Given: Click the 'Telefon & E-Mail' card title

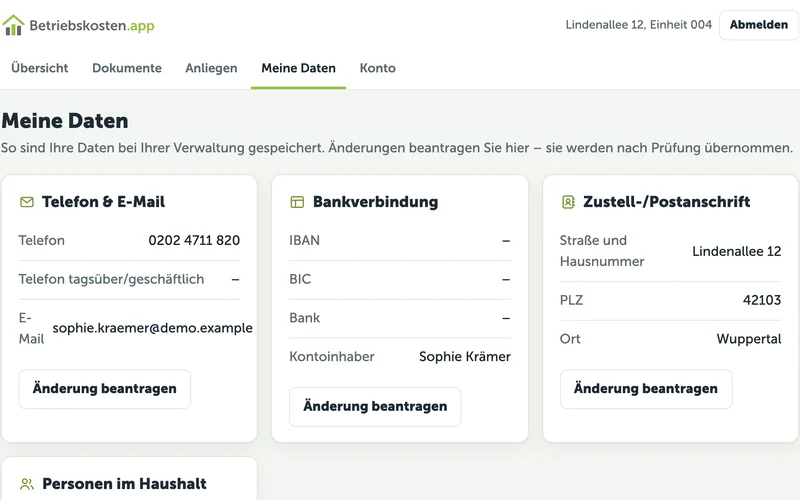Looking at the screenshot, I should (103, 202).
